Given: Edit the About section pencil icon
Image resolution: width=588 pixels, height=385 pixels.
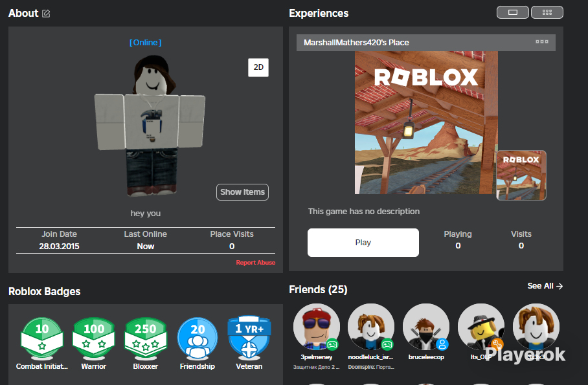Looking at the screenshot, I should (46, 14).
